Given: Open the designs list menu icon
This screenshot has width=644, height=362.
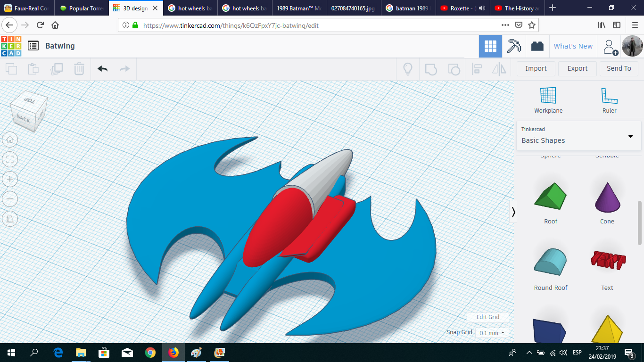Looking at the screenshot, I should pos(33,46).
